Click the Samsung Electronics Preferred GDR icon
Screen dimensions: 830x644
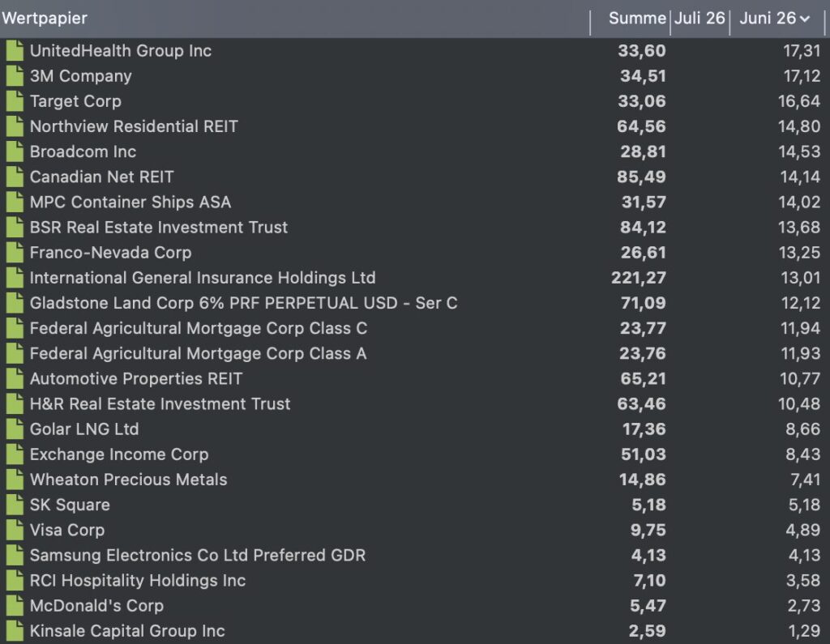coord(15,555)
